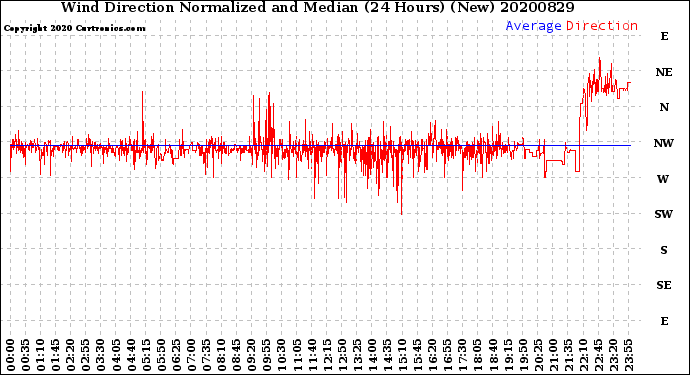Click the 02:55 time label

[x=86, y=355]
